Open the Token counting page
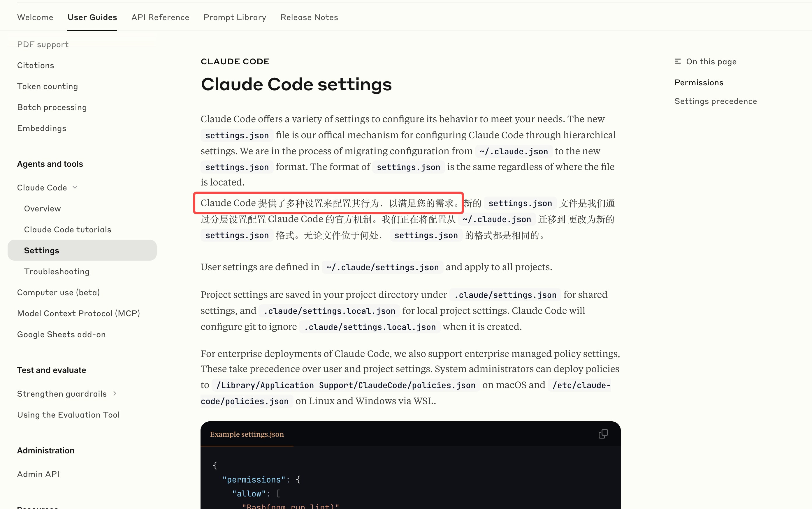Screen dimensions: 812x509 click(x=48, y=86)
